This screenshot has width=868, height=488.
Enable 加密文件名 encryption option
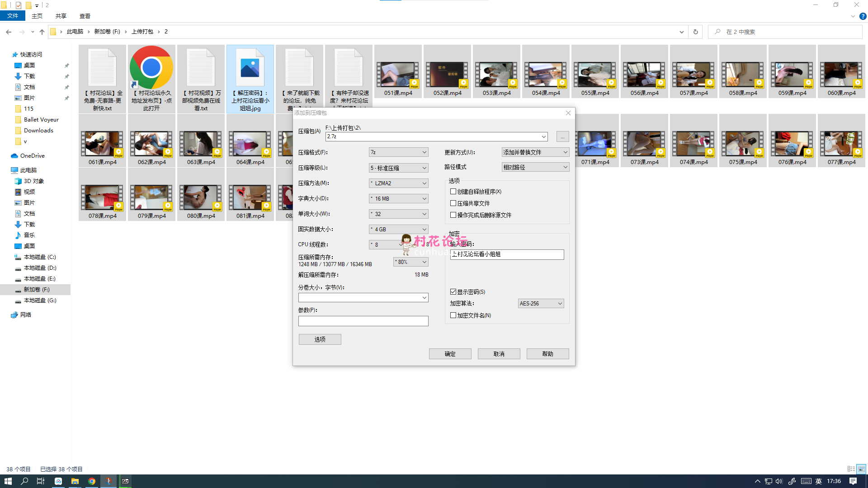point(453,315)
